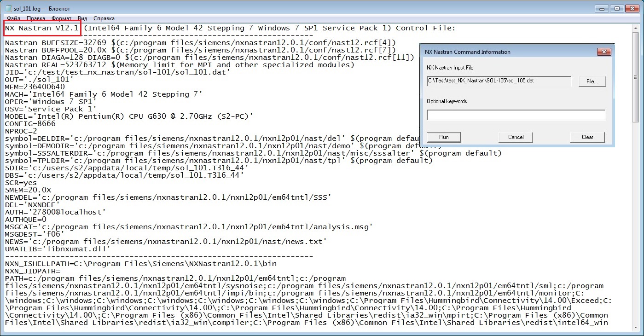644x336 pixels.
Task: Click the 'NX Nastran V12.1' text in first line
Action: pos(42,28)
